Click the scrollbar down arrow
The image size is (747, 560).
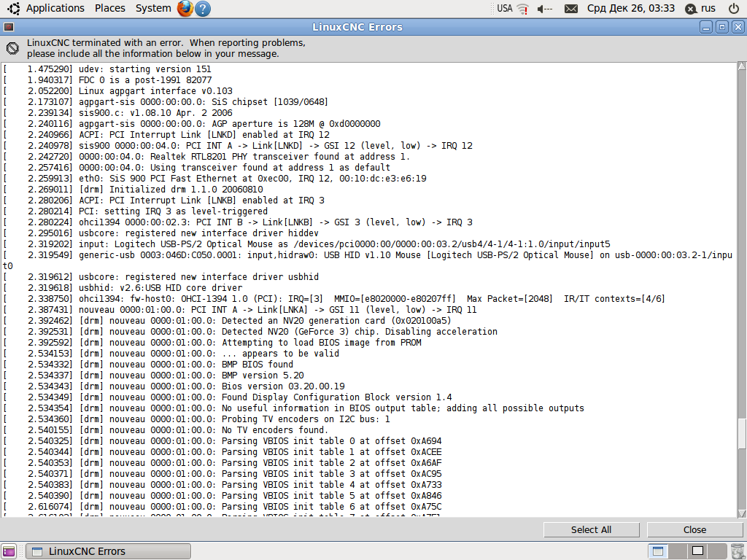tap(742, 513)
